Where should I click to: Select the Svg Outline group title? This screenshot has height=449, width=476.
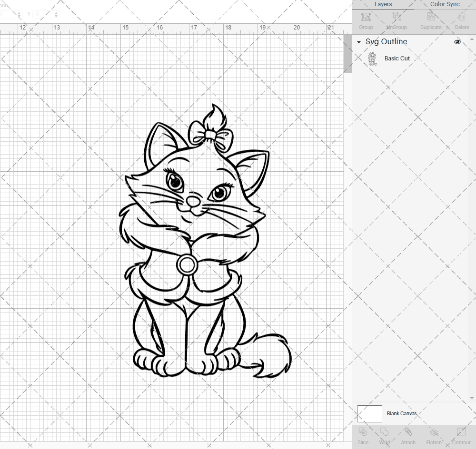point(386,41)
